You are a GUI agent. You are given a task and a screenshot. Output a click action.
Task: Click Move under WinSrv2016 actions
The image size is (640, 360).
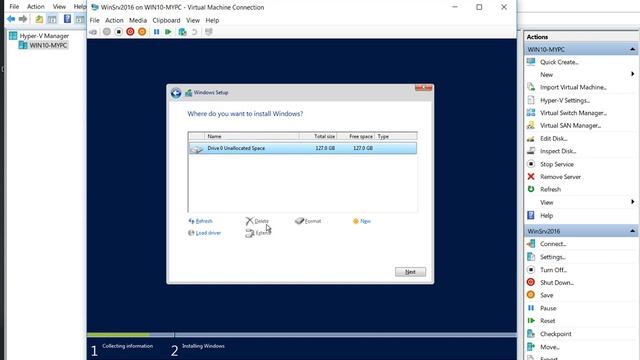coord(550,347)
